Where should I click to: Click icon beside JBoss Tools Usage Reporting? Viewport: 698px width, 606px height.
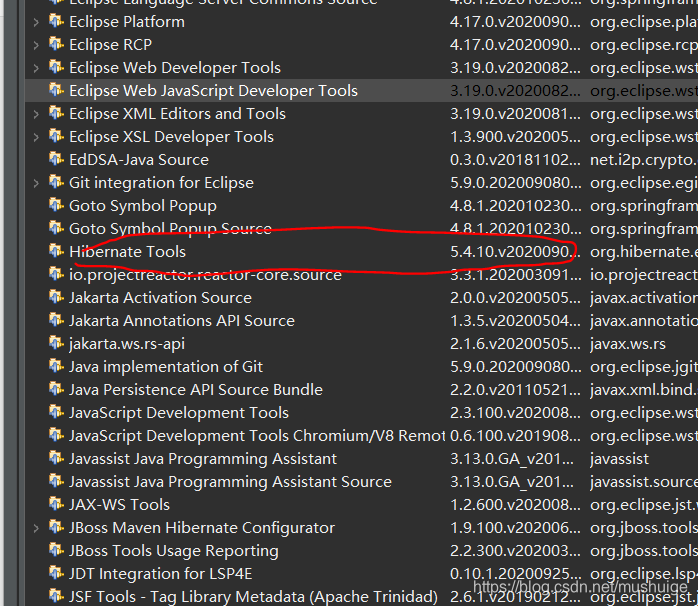point(56,550)
